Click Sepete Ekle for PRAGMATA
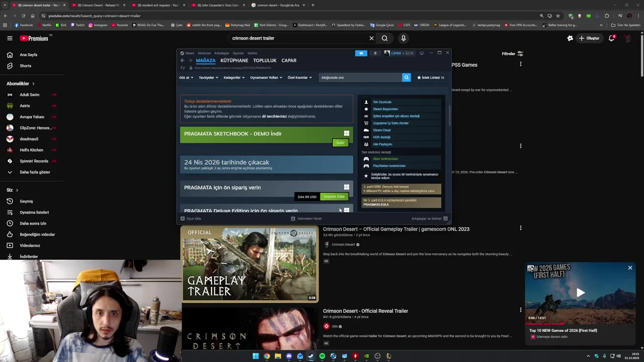This screenshot has width=644, height=362. pos(334,197)
